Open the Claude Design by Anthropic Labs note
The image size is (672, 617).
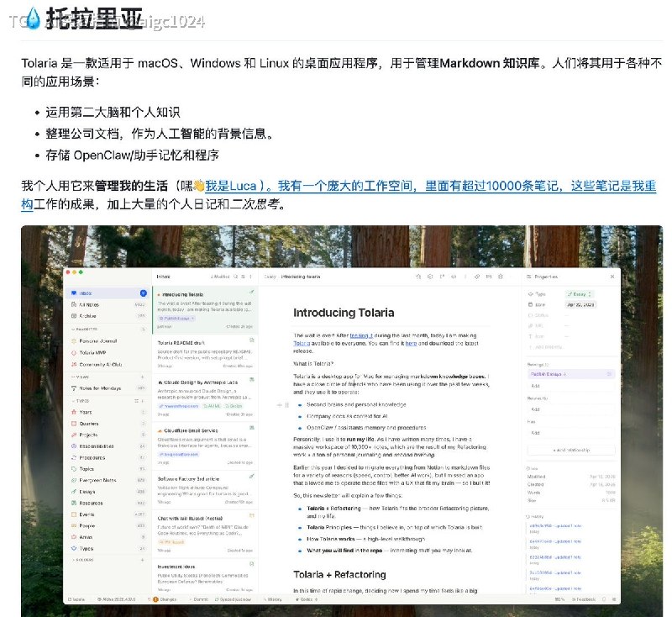[x=205, y=398]
